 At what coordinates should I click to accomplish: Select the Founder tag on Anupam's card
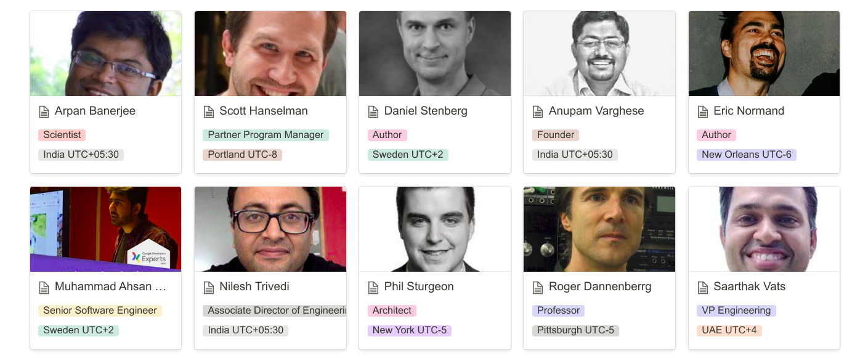pos(556,135)
